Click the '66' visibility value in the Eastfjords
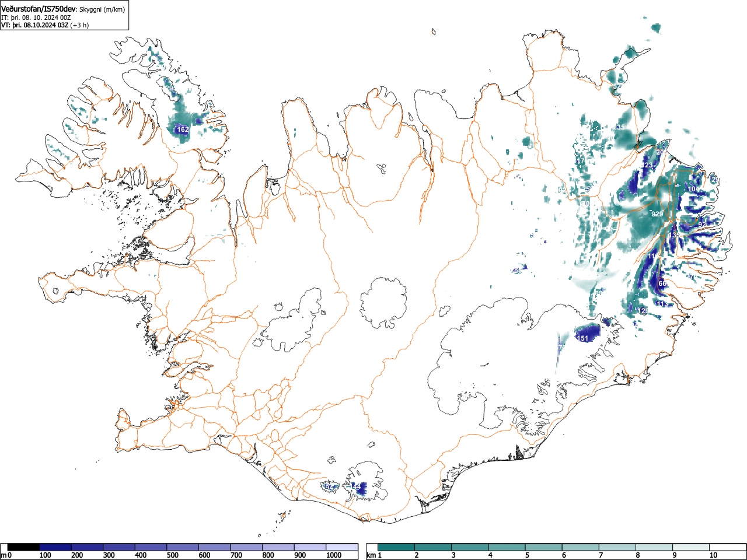 (x=662, y=283)
